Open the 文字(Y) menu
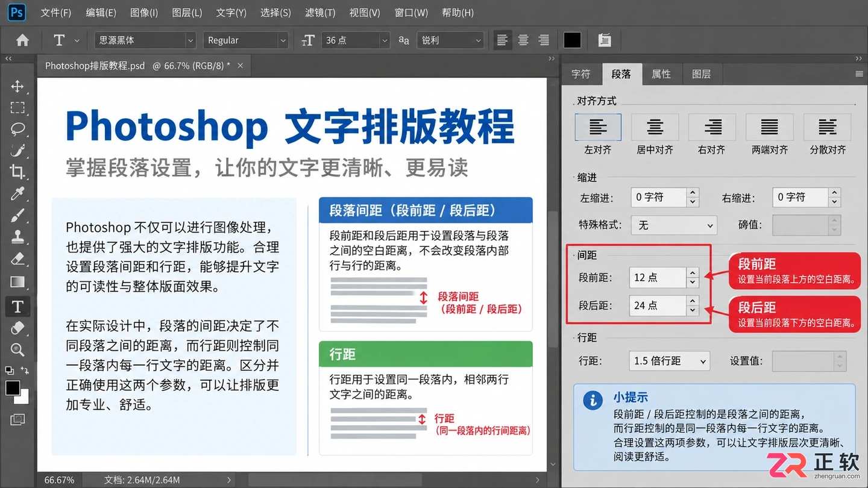This screenshot has width=868, height=488. click(x=231, y=13)
